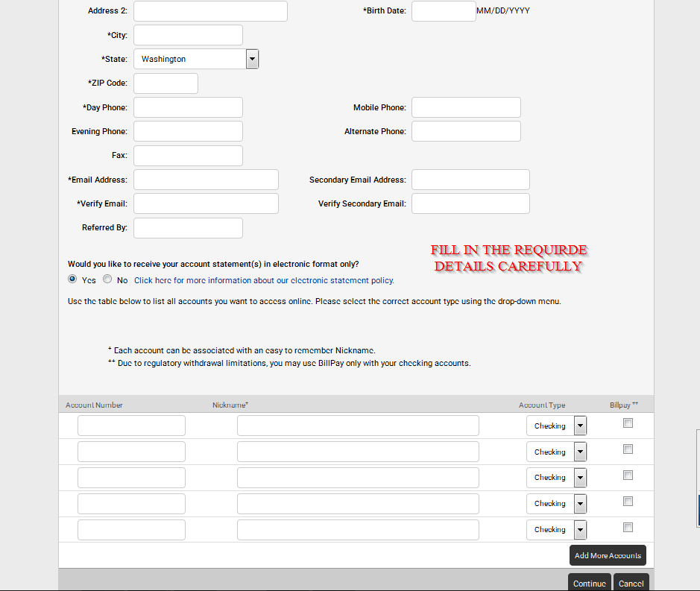Viewport: 700px width, 591px height.
Task: Check the Billpay box on the third row
Action: [x=627, y=475]
